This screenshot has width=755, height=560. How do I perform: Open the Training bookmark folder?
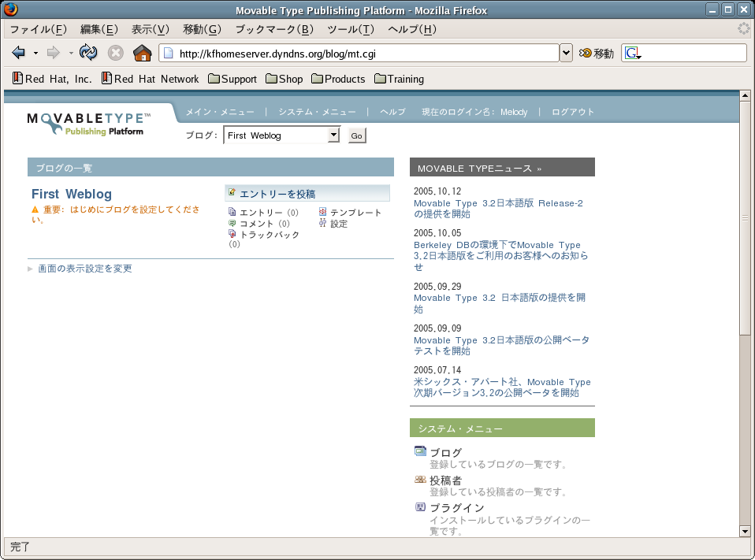399,79
